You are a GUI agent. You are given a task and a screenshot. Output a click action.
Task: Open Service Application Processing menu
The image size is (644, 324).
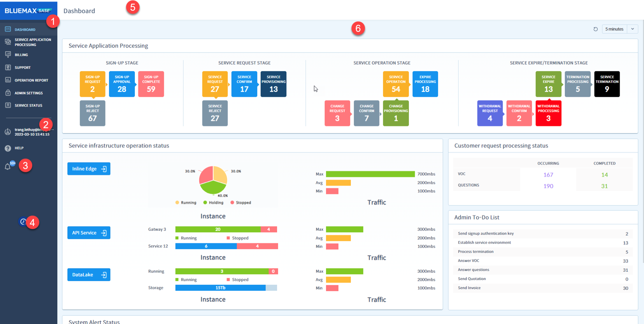pyautogui.click(x=33, y=42)
